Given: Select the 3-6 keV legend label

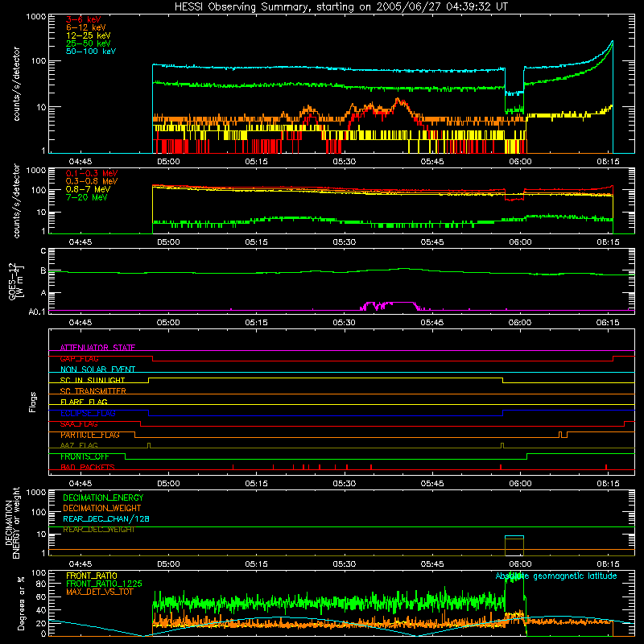Looking at the screenshot, I should (x=84, y=19).
